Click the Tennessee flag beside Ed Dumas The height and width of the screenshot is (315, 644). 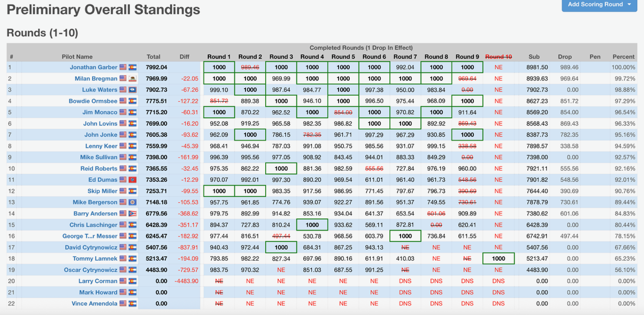pyautogui.click(x=132, y=180)
